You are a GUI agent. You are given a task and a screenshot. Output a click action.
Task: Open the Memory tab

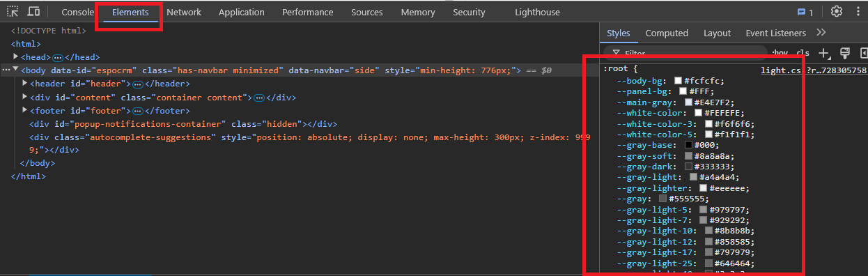tap(418, 13)
